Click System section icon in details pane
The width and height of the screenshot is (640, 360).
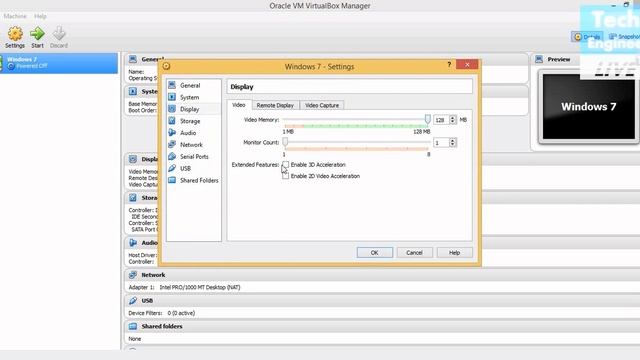click(x=133, y=91)
